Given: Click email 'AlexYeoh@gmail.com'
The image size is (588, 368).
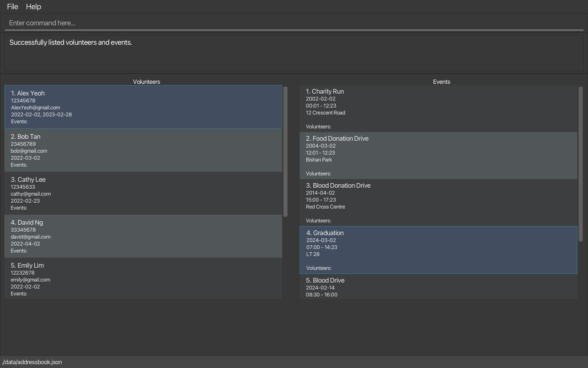Looking at the screenshot, I should pos(36,108).
